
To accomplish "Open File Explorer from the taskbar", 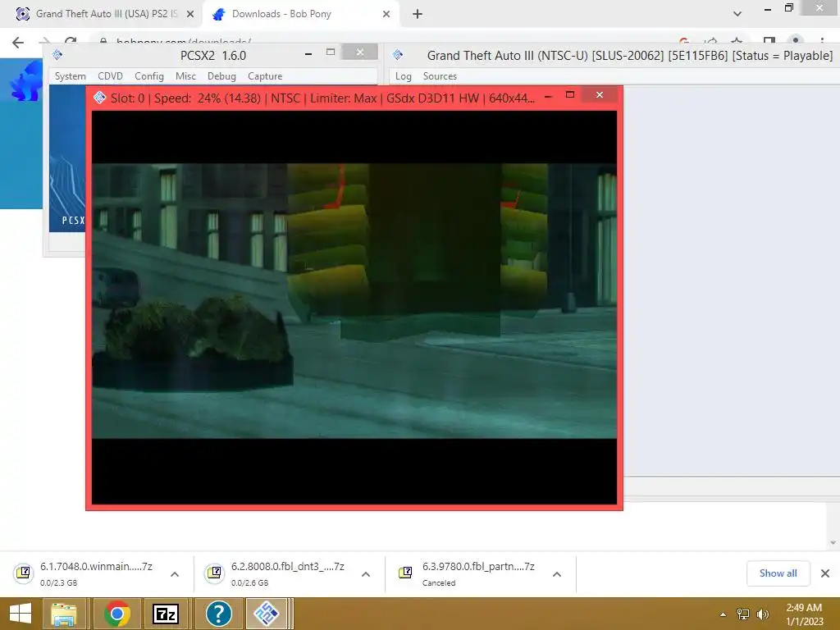I will coord(64,614).
